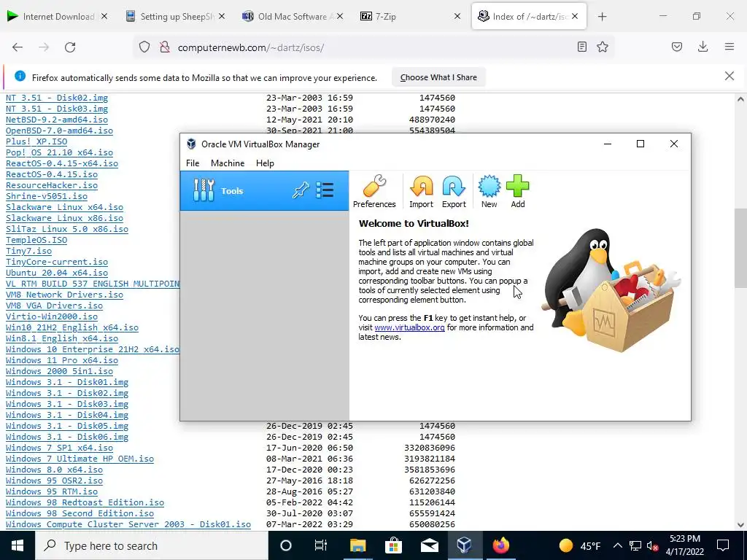Click Ubuntu 20.04 x64.iso link
747x560 pixels.
(x=57, y=273)
